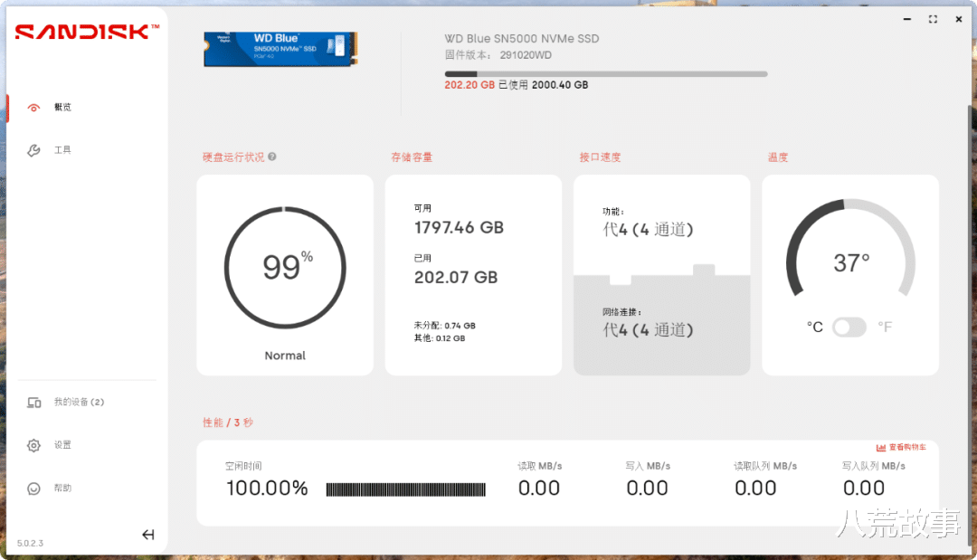Click the °F unit label
The height and width of the screenshot is (560, 977).
point(885,327)
